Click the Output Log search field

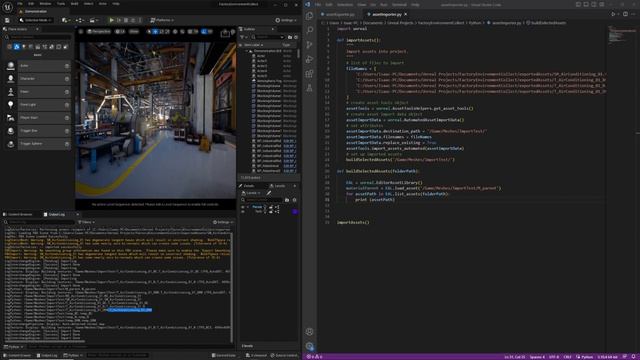(x=39, y=222)
